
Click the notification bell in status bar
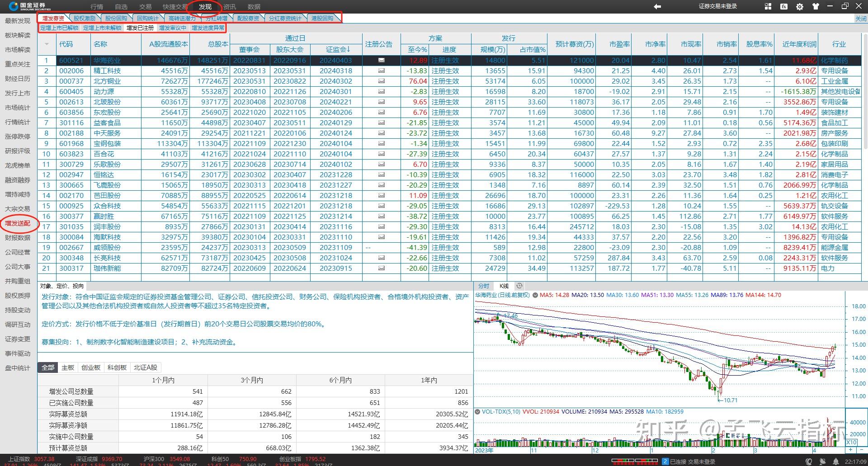coord(835,461)
